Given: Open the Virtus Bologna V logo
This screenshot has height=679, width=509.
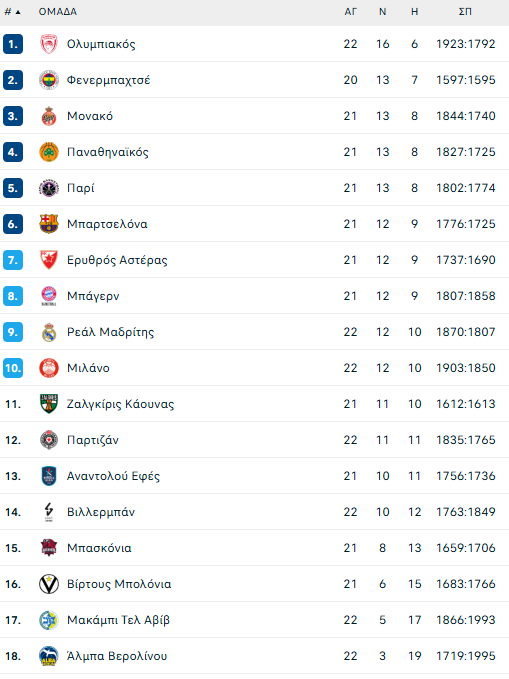Looking at the screenshot, I should point(49,584).
